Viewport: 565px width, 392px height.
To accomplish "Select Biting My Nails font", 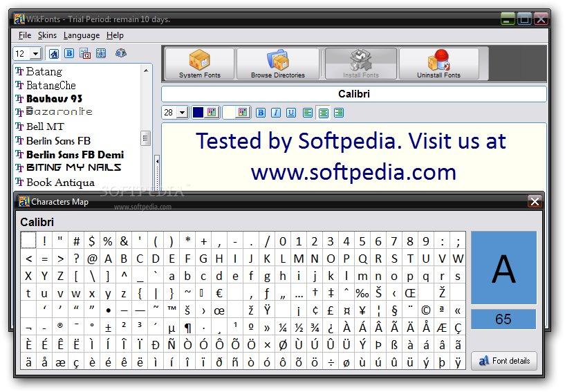I will [74, 167].
